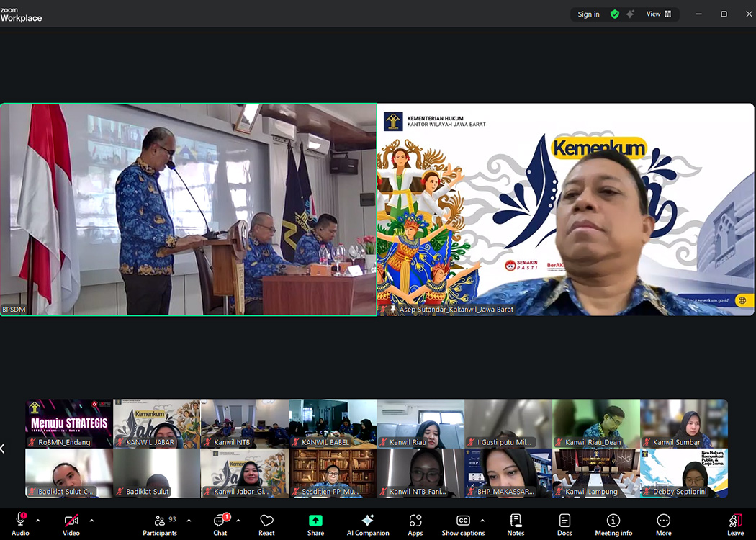Unmute microphone with the Audio button
The width and height of the screenshot is (756, 540).
[20, 523]
